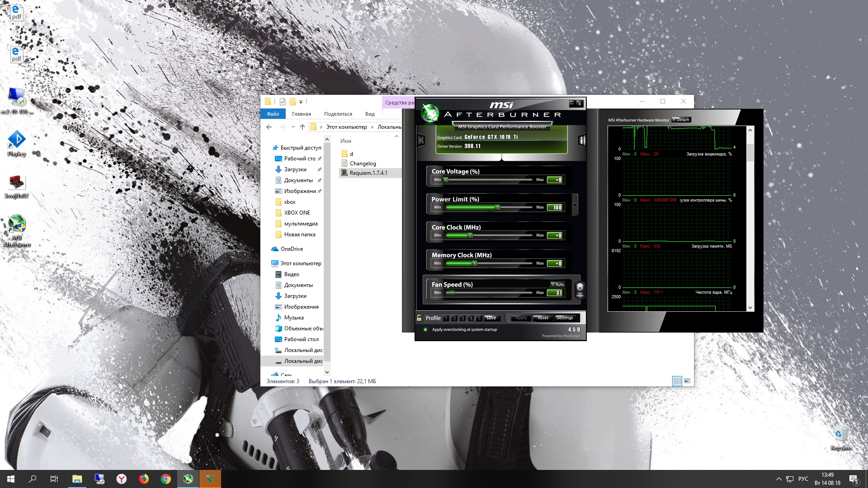
Task: Open the fan User Define settings
Action: coord(580,289)
